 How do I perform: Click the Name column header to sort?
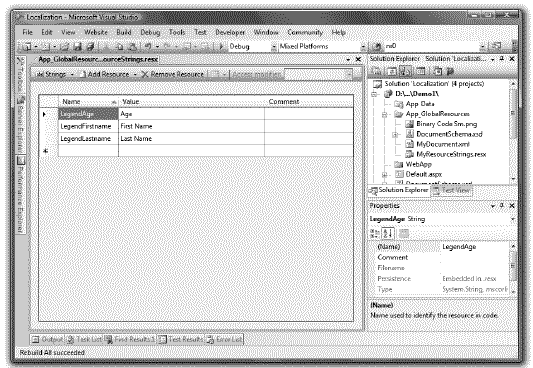coord(88,102)
